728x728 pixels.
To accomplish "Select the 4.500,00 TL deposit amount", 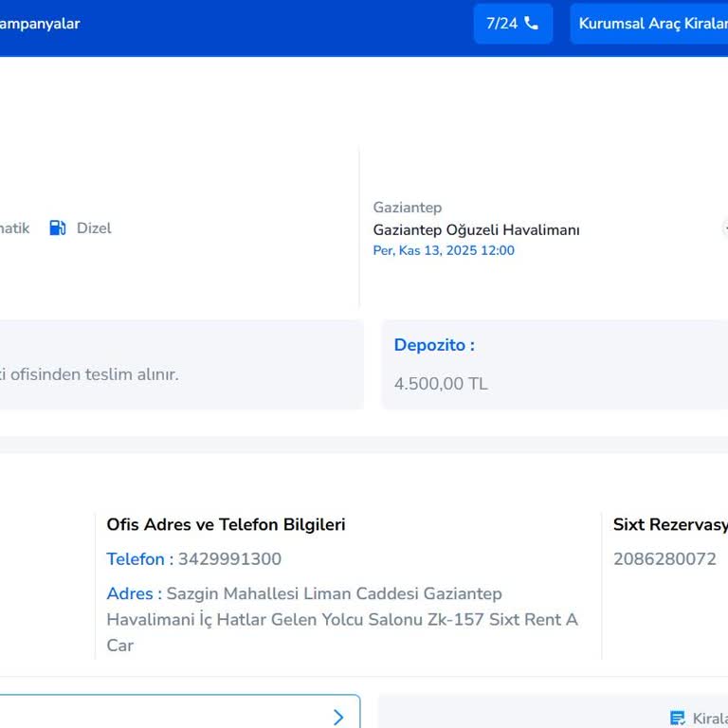I will (441, 384).
